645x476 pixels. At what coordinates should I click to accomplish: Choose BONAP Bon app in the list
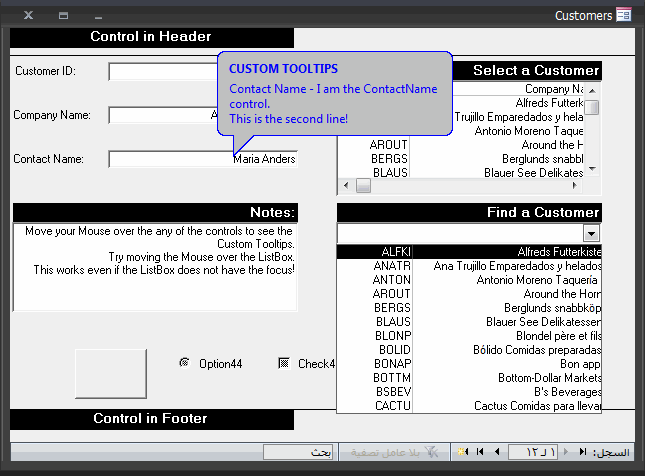[x=469, y=364]
